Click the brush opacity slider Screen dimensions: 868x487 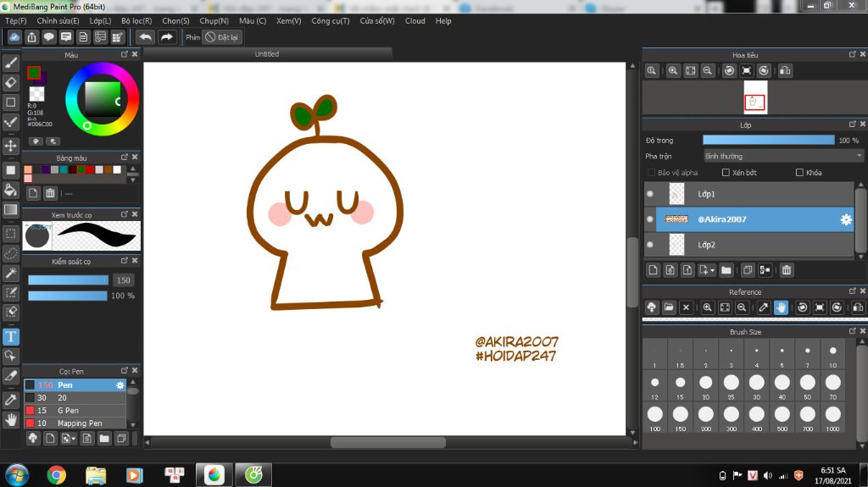pyautogui.click(x=68, y=296)
